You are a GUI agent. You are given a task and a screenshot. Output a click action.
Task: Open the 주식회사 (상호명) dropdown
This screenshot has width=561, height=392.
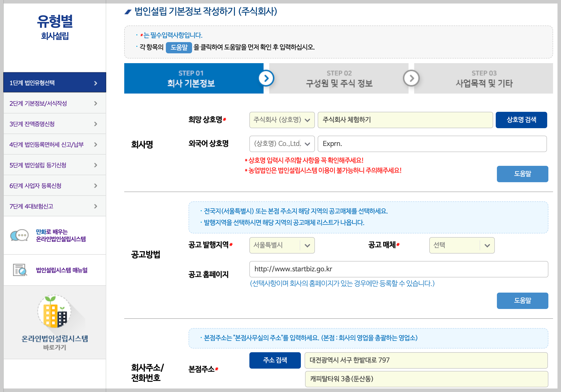point(282,120)
